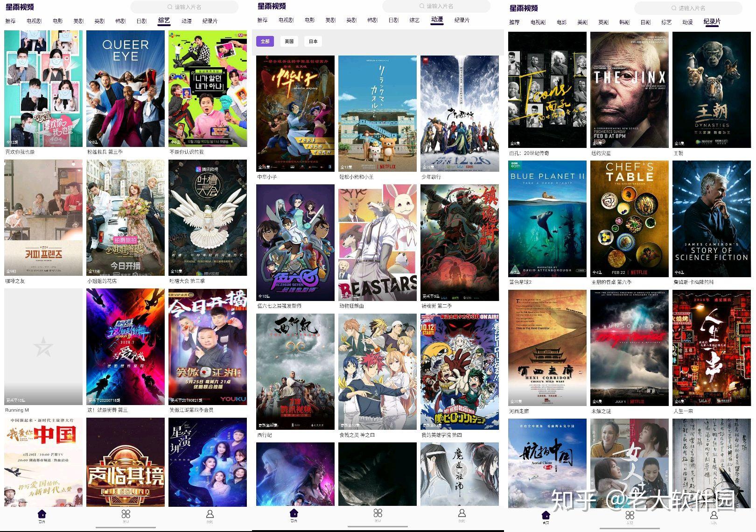Open the 声临其境 The Sound poster
The image size is (756, 532).
(126, 462)
